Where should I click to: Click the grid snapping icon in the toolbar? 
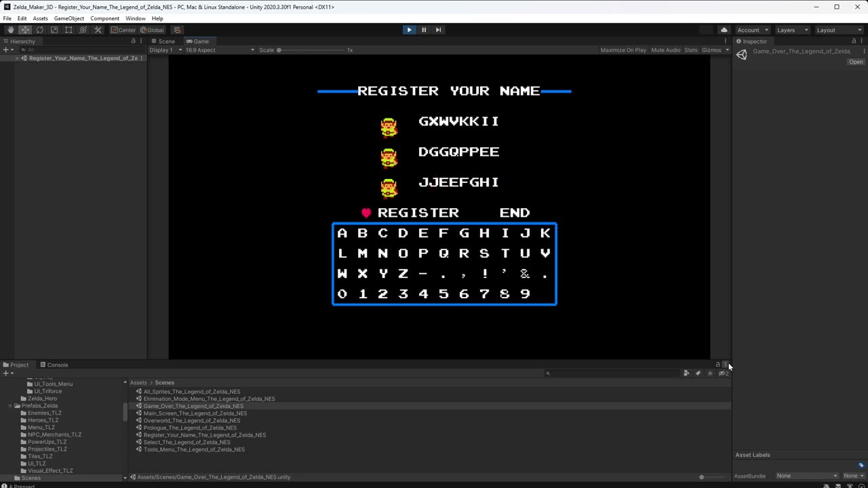pos(177,30)
